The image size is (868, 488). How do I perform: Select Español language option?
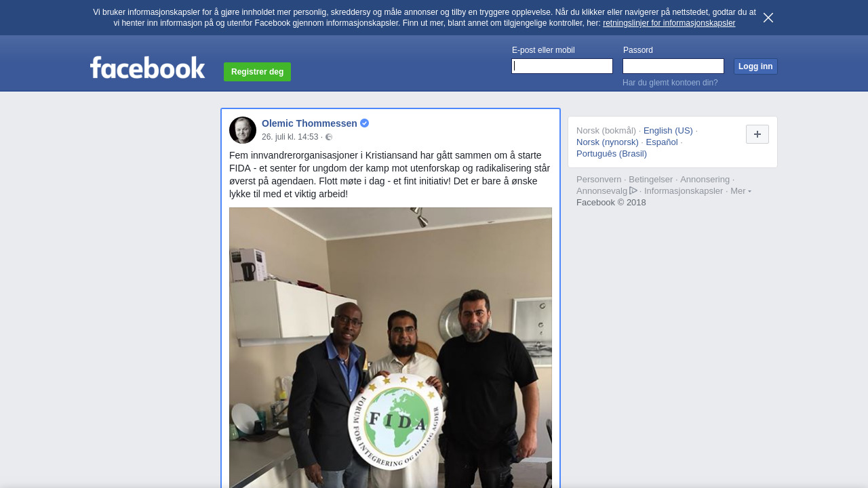(x=662, y=142)
